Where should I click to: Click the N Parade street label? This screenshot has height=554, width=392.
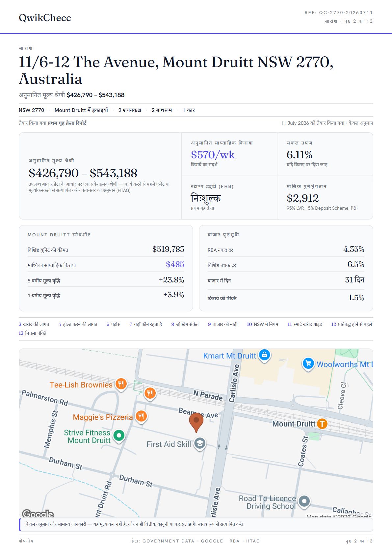point(208,395)
